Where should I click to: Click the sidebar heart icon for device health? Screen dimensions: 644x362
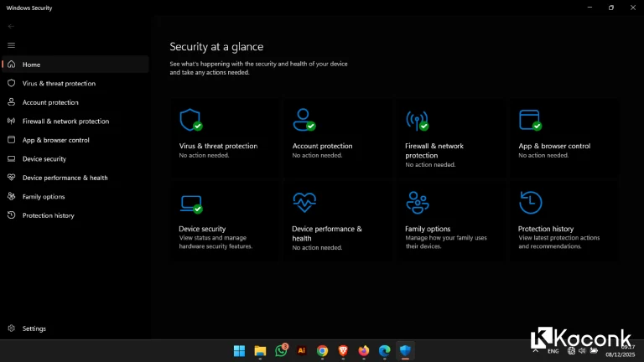tap(12, 178)
